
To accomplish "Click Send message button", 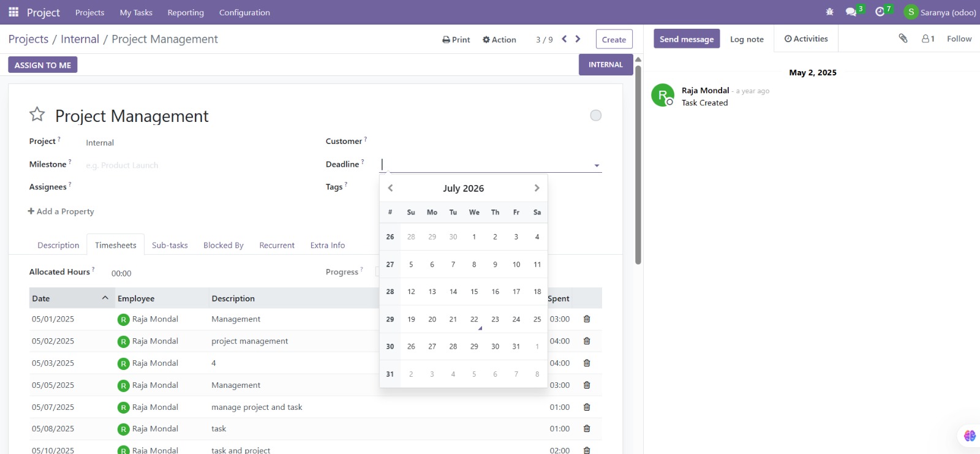I will pyautogui.click(x=687, y=39).
